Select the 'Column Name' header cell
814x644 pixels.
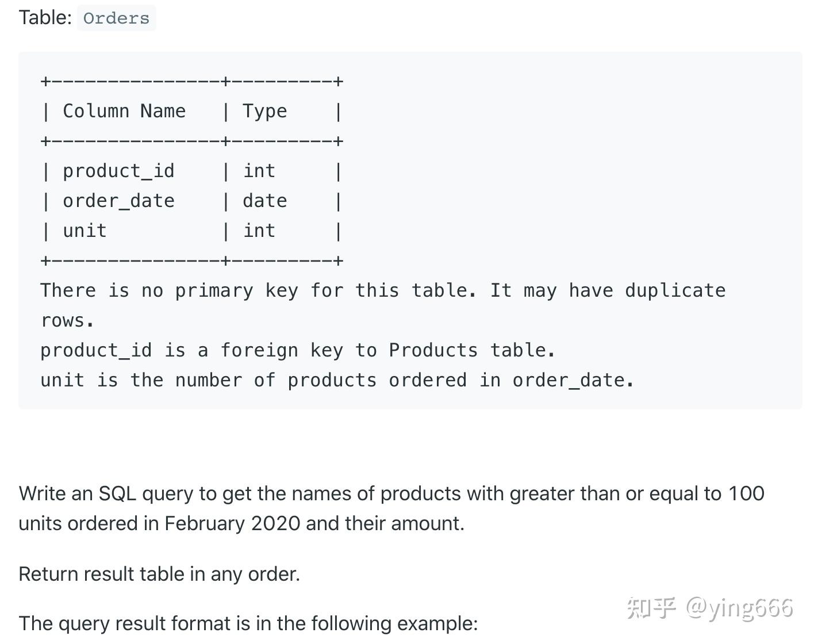tap(124, 111)
